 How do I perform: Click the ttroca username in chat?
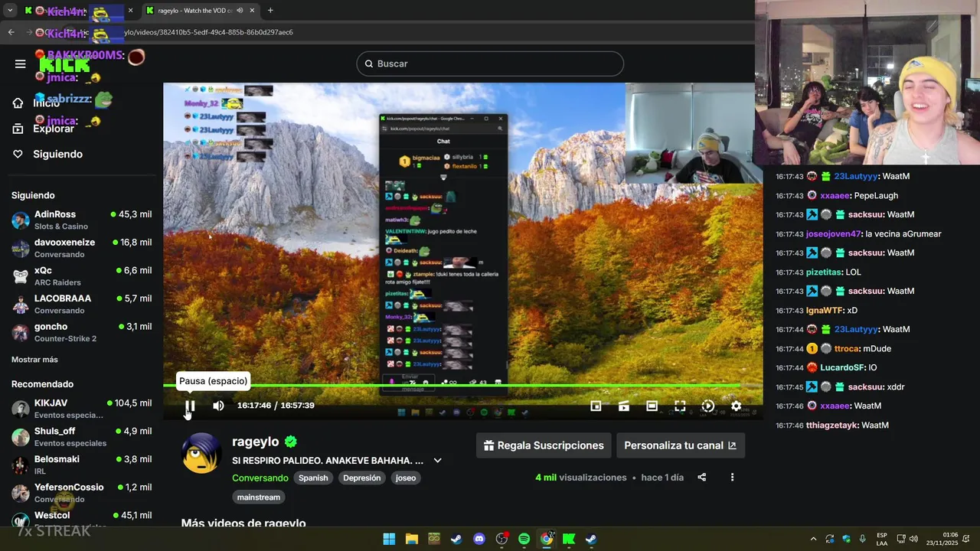point(847,349)
